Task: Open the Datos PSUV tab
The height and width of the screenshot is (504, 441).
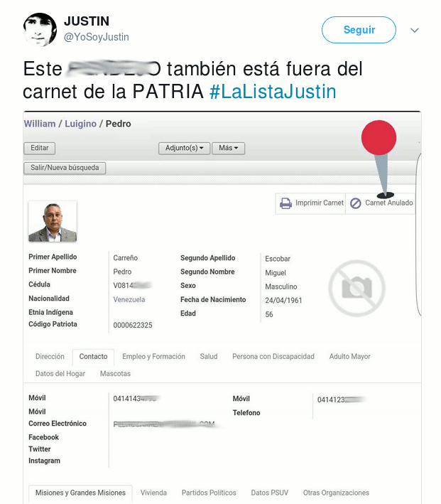Action: pos(269,493)
